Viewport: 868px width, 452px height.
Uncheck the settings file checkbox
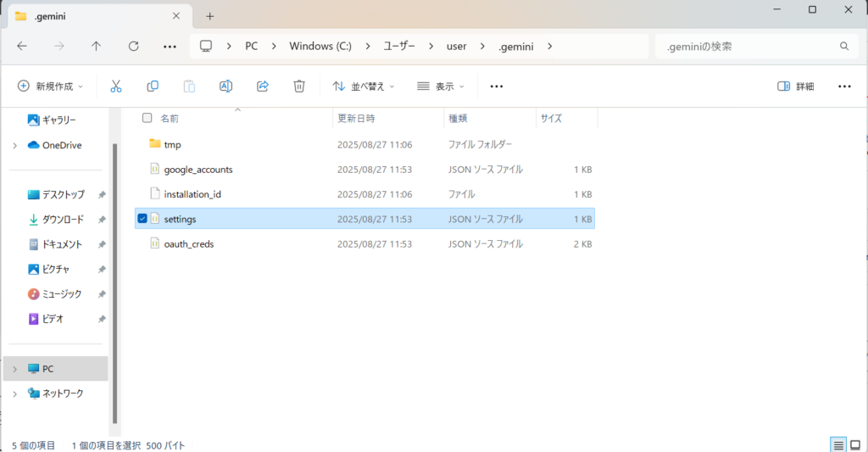(142, 219)
